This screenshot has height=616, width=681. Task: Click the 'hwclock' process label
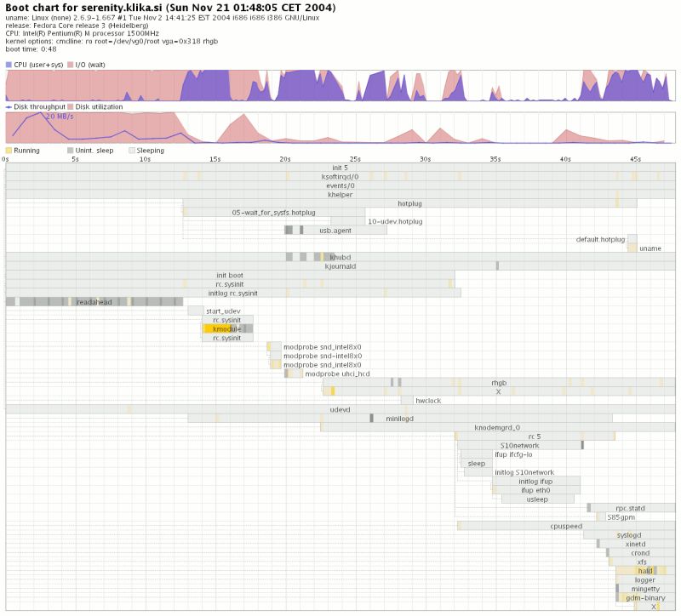428,401
